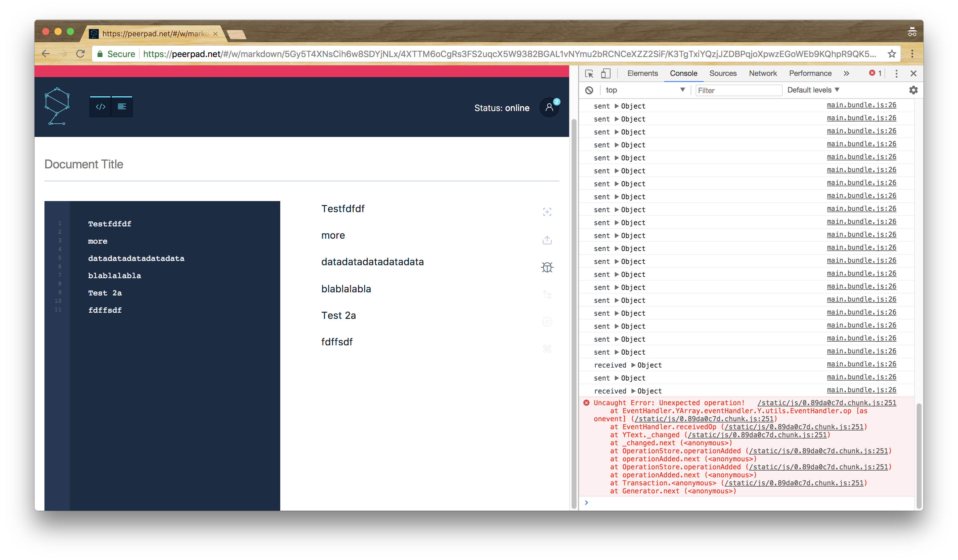Click the PeerPad logo
Screen dimensions: 958x560
[x=57, y=106]
